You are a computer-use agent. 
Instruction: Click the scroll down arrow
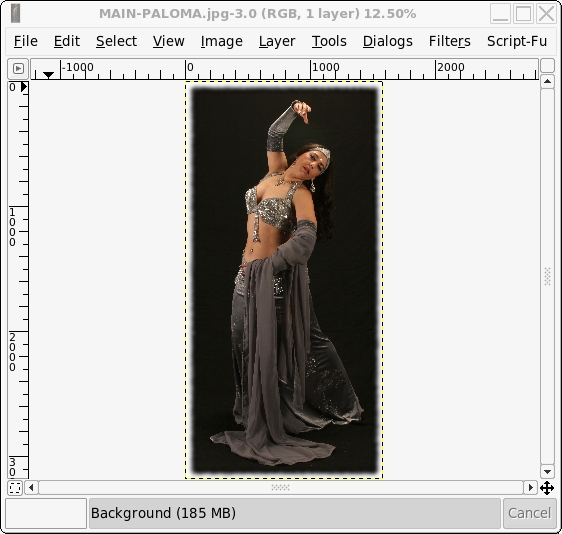pos(547,472)
